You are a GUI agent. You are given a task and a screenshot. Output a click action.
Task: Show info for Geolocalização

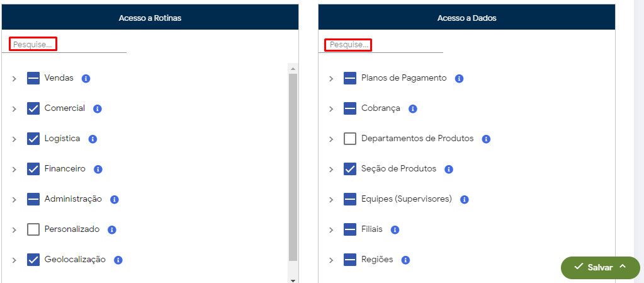pyautogui.click(x=118, y=260)
